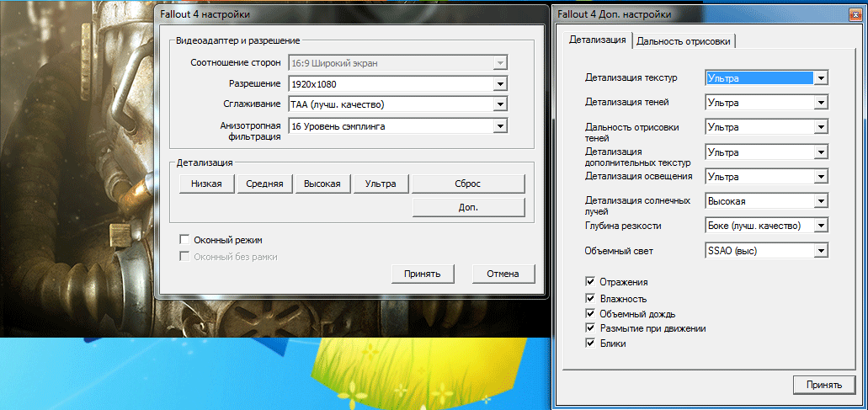Expand the Глубина резкости dropdown
Image resolution: width=868 pixels, height=410 pixels.
pyautogui.click(x=767, y=226)
